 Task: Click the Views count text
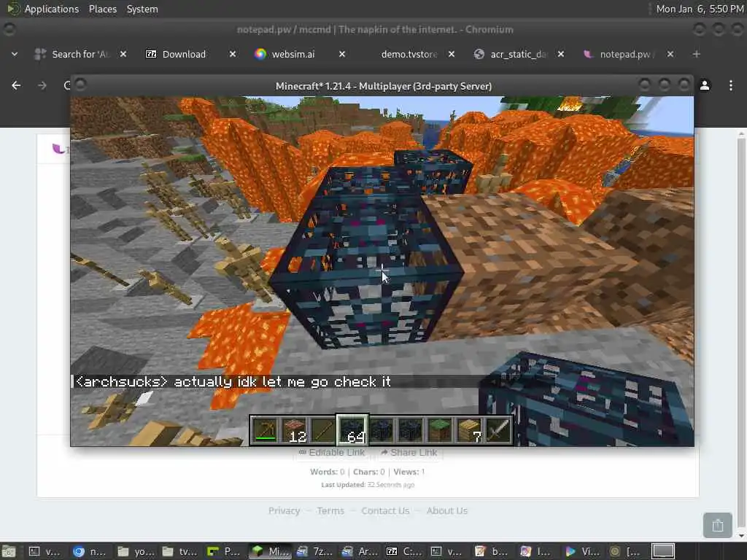coord(409,472)
